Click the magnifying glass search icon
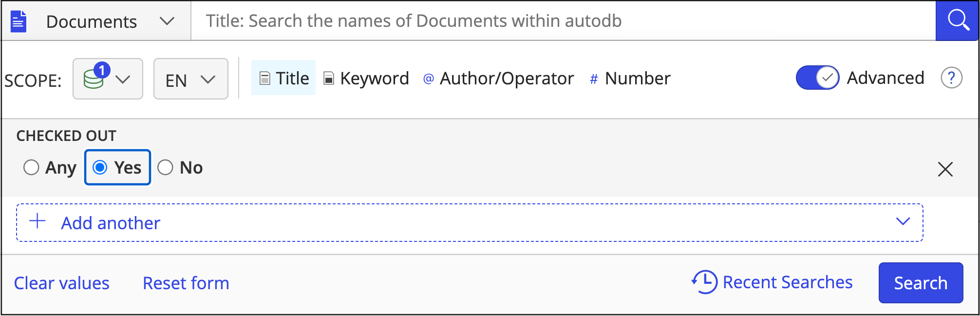Viewport: 980px width, 316px height. 958,20
